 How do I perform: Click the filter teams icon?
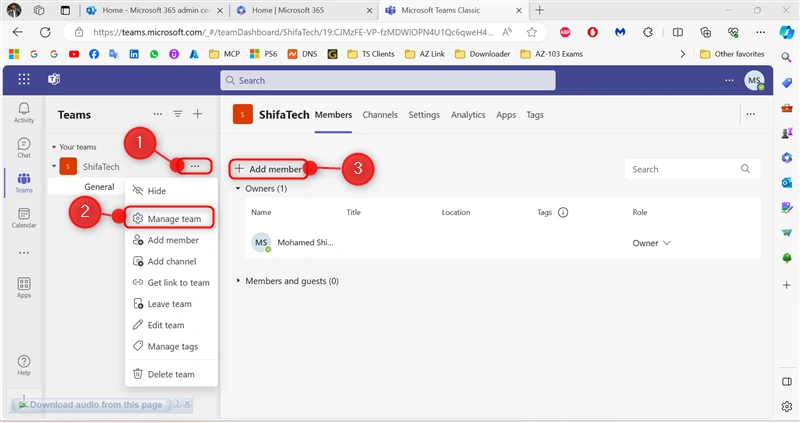pyautogui.click(x=178, y=114)
